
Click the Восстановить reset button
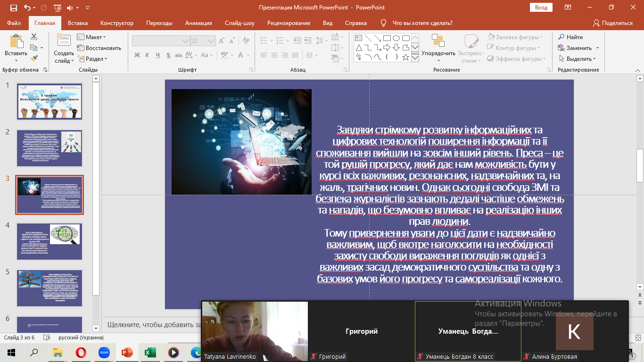(99, 48)
